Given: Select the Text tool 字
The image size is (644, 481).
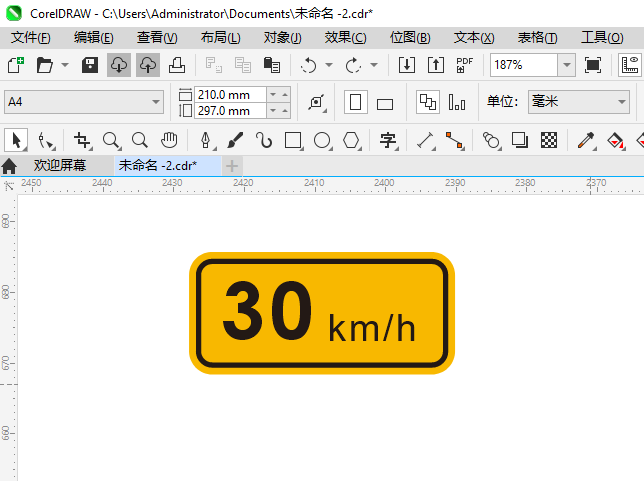Looking at the screenshot, I should [x=388, y=140].
